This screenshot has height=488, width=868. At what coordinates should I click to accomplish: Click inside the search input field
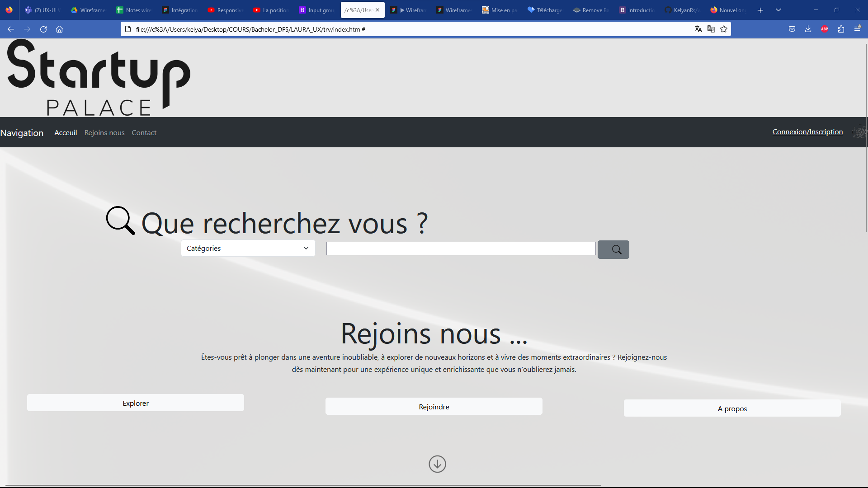[x=461, y=248]
